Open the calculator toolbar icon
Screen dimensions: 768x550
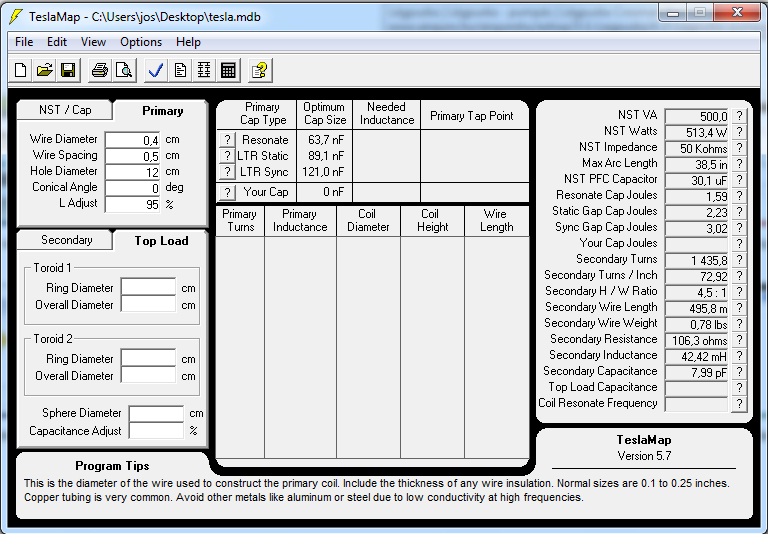(228, 71)
